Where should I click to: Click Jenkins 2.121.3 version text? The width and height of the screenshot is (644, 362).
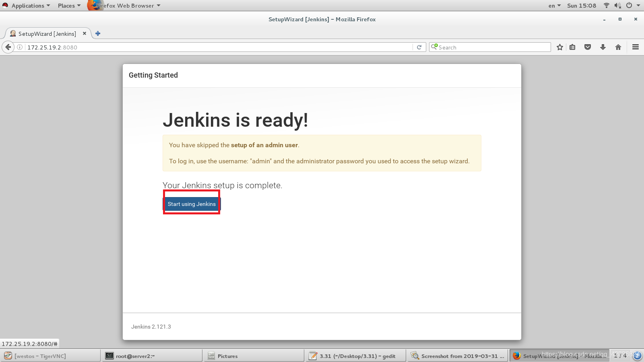click(151, 327)
